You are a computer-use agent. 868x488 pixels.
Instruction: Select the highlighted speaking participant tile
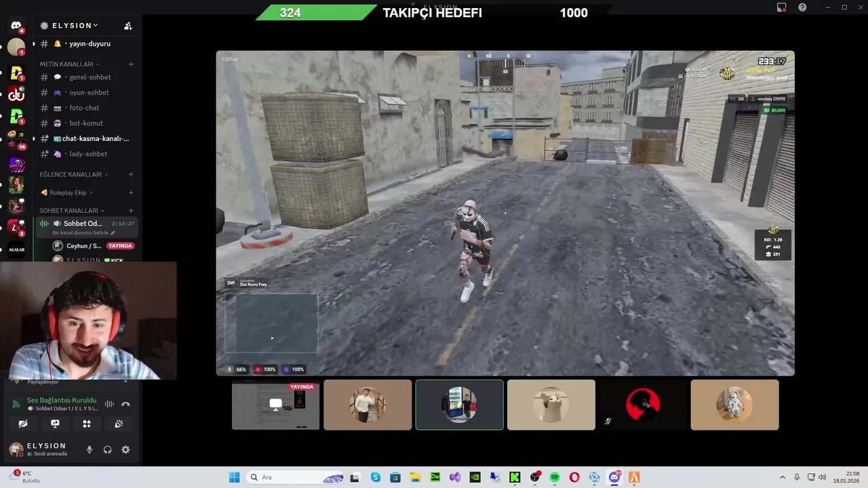pos(459,405)
